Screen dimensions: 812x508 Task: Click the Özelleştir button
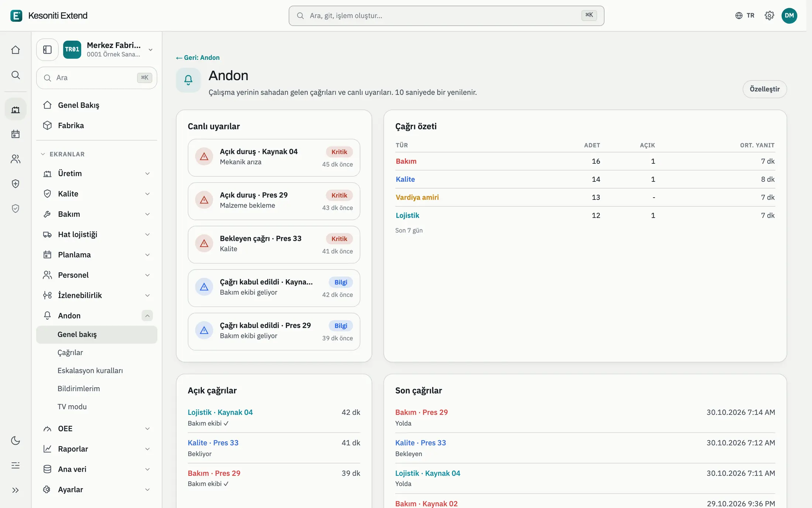[x=764, y=89]
